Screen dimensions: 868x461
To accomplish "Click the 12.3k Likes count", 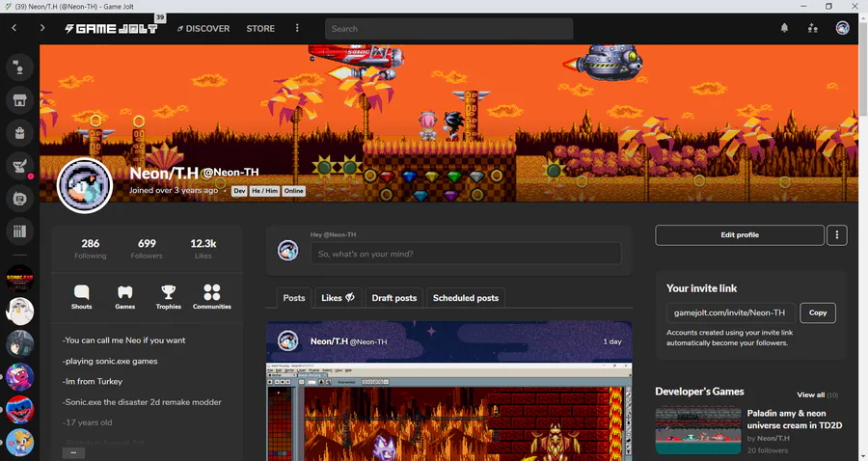I will click(203, 249).
